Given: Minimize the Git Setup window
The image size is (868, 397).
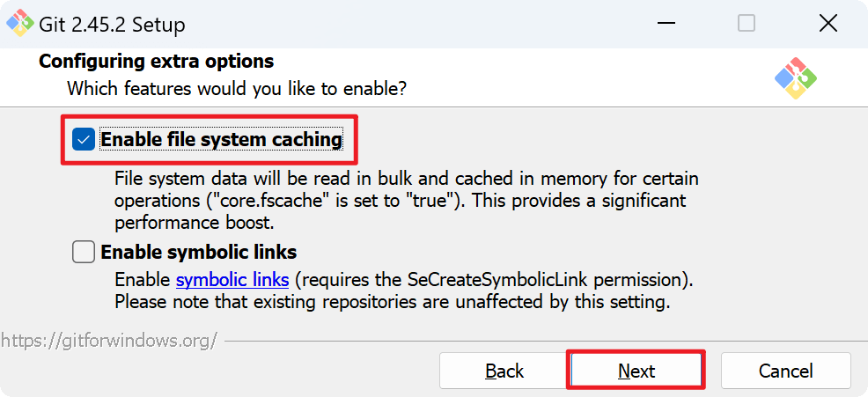Looking at the screenshot, I should tap(665, 24).
